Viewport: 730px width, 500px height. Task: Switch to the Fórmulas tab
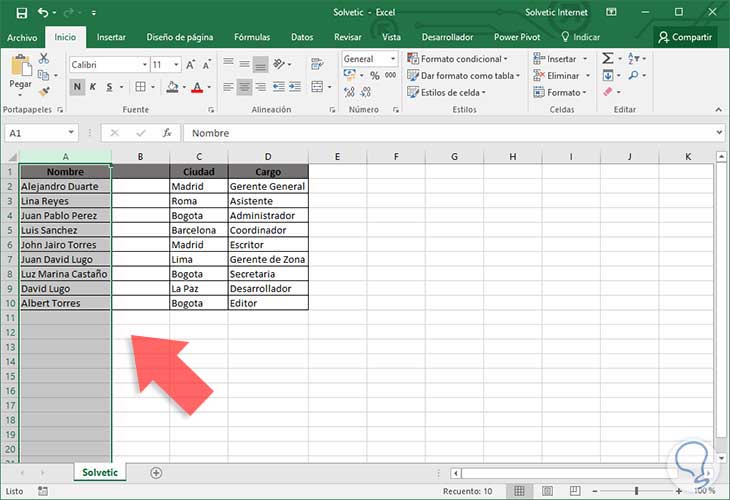click(252, 37)
